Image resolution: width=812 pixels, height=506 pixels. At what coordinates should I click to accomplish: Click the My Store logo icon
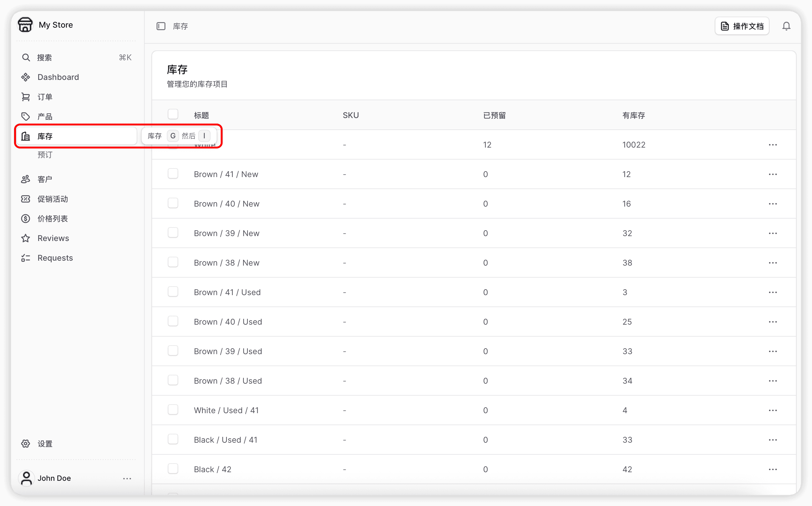tap(26, 25)
